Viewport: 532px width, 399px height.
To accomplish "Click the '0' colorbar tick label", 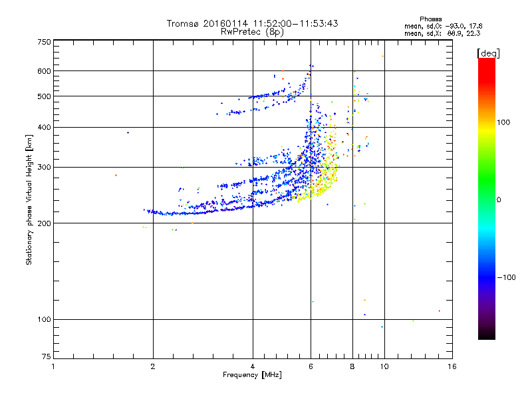I will (499, 200).
